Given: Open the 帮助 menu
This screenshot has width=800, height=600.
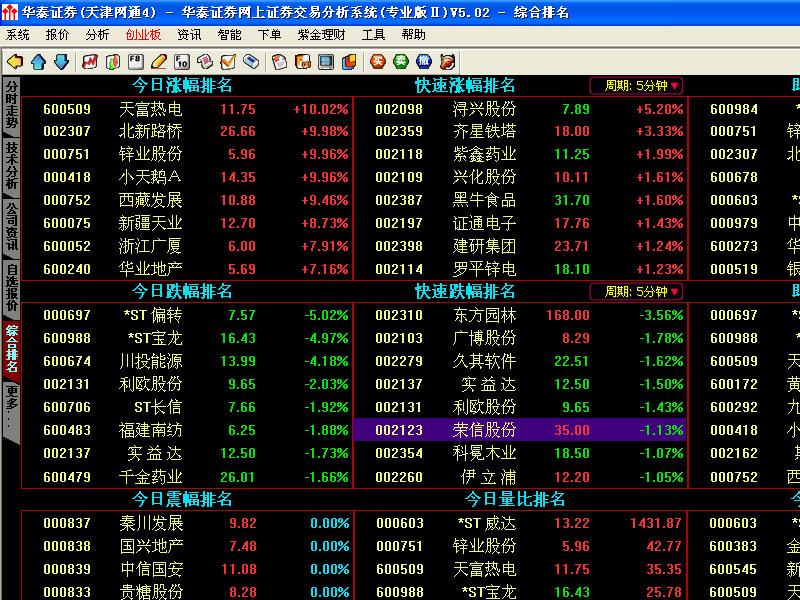Looking at the screenshot, I should pos(413,35).
